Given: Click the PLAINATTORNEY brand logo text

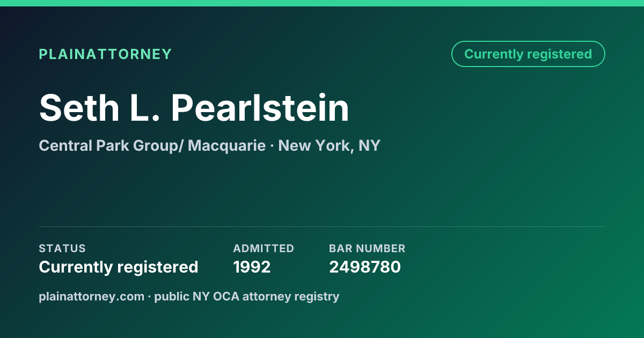Looking at the screenshot, I should (x=105, y=54).
